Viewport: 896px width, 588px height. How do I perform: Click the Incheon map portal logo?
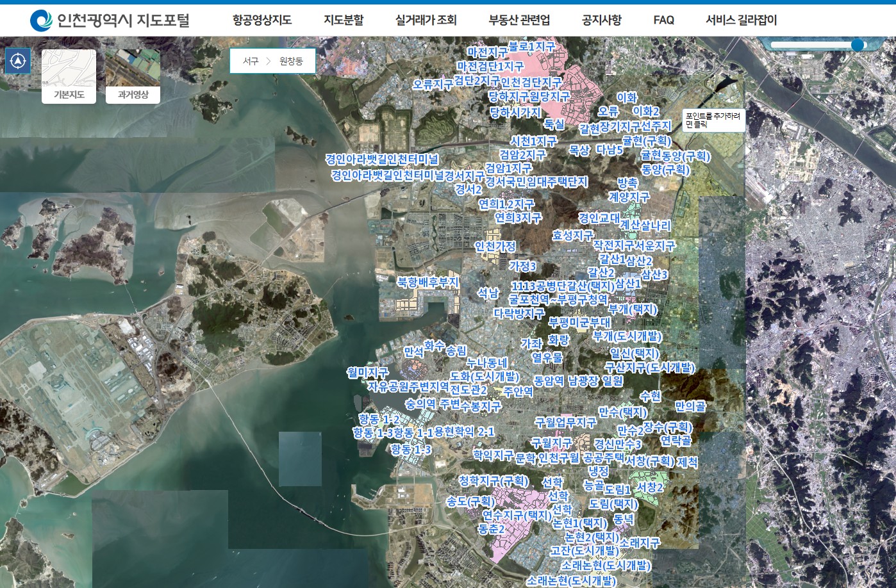click(110, 20)
